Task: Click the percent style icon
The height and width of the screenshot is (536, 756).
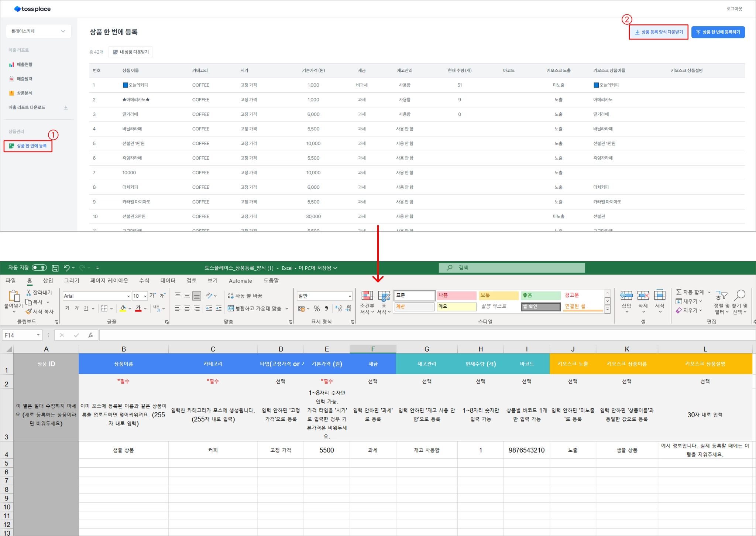Action: coord(316,308)
